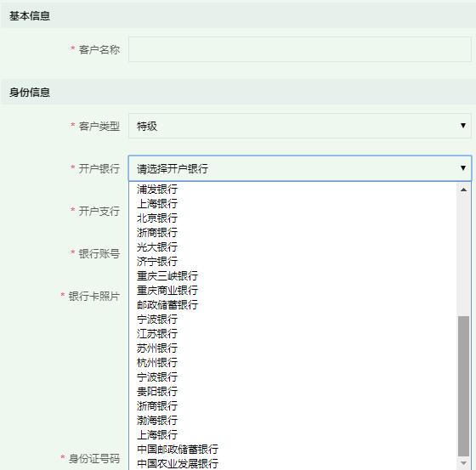Click the 客户名称 text input field

(x=299, y=49)
